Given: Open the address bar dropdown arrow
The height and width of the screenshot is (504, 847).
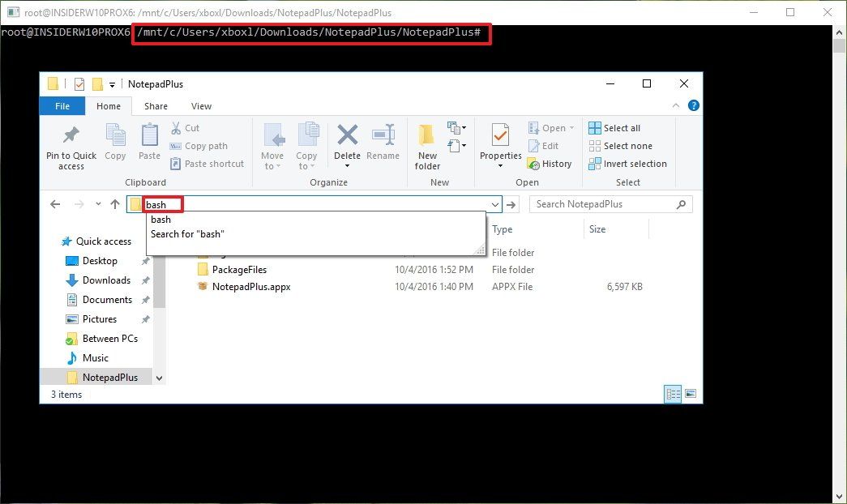Looking at the screenshot, I should tap(494, 204).
